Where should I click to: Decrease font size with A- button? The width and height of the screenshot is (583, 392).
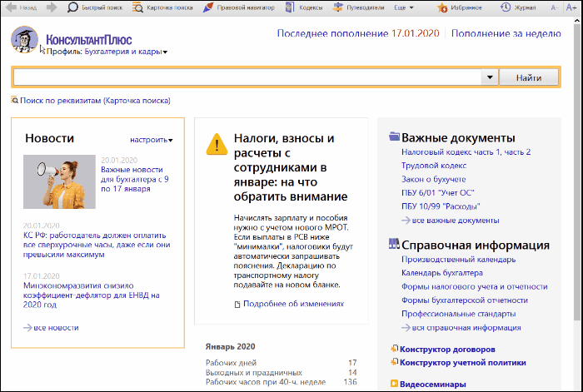[x=555, y=7]
